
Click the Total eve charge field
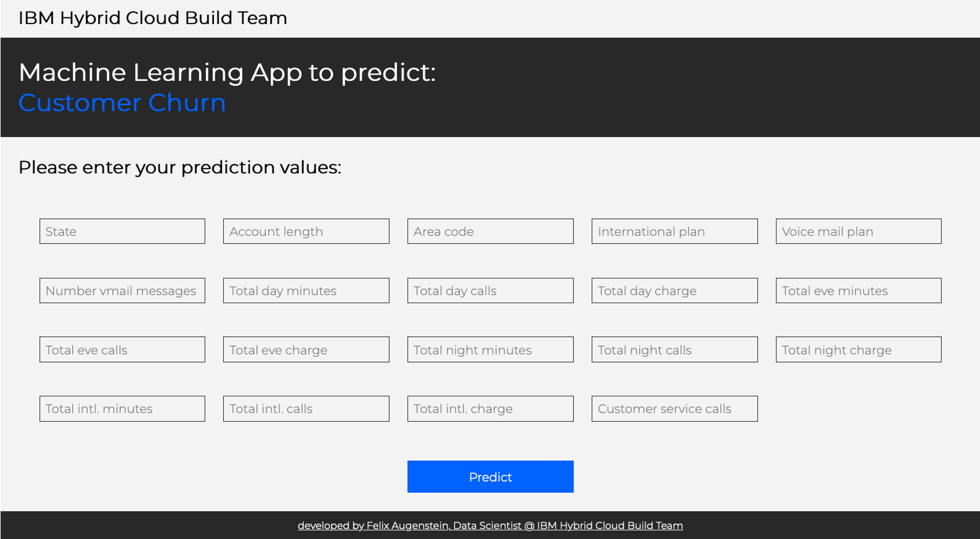pyautogui.click(x=306, y=350)
